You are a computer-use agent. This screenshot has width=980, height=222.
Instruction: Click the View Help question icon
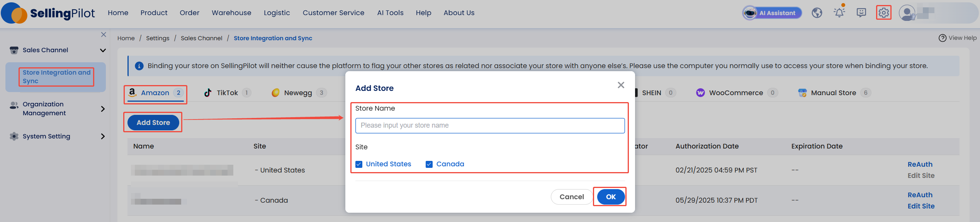(x=943, y=38)
